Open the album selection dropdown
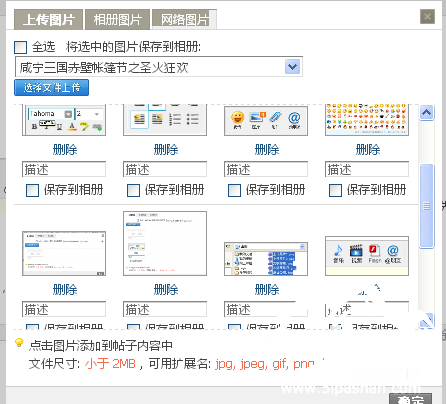Screen dimensions: 446x404 coord(293,67)
